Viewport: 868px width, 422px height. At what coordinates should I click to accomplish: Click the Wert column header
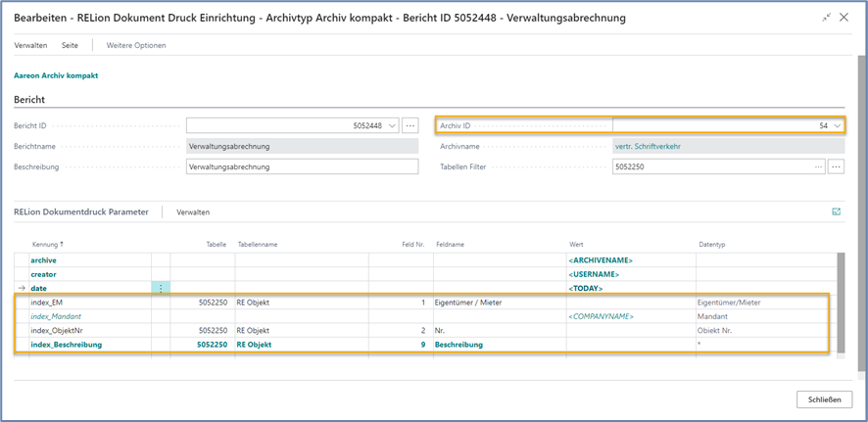[x=576, y=244]
